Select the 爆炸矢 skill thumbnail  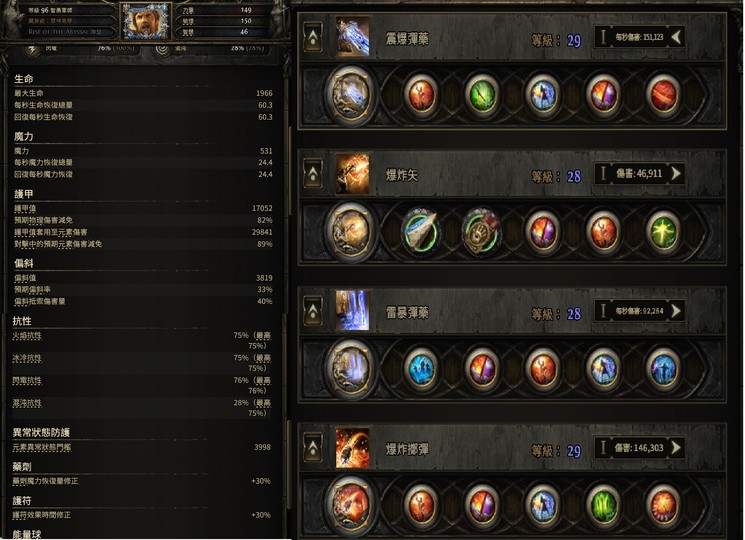click(x=352, y=174)
